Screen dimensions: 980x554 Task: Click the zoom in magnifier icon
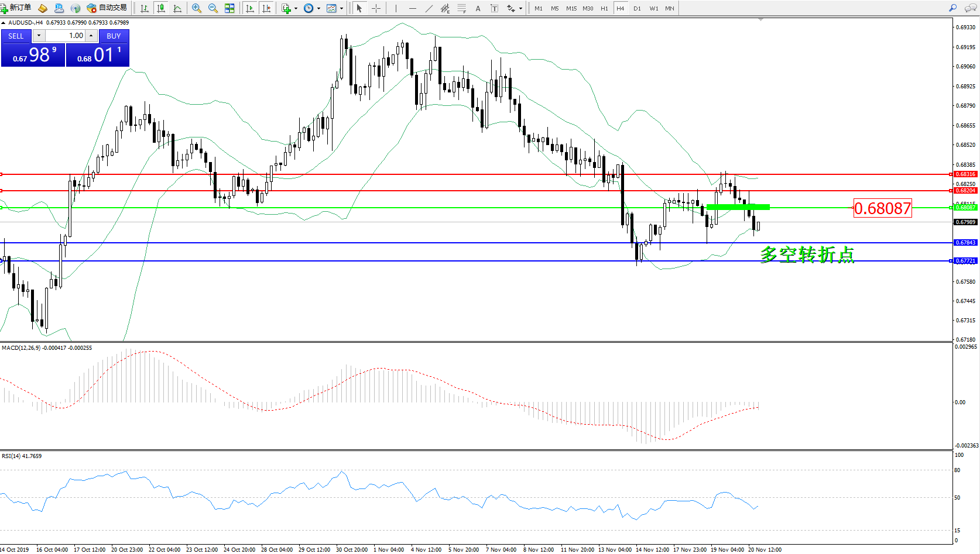[197, 8]
